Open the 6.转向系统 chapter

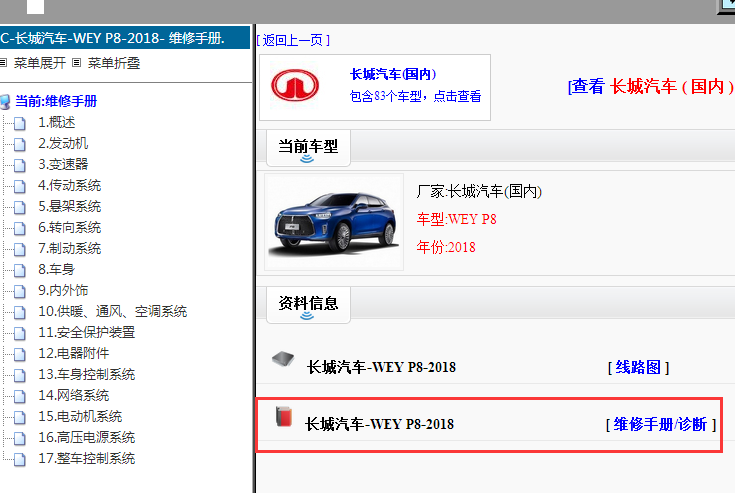(x=69, y=227)
